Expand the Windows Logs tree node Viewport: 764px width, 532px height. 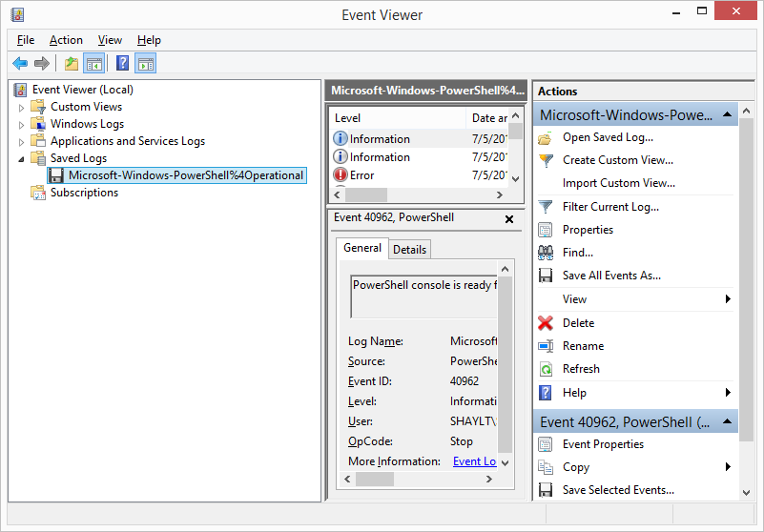point(22,124)
